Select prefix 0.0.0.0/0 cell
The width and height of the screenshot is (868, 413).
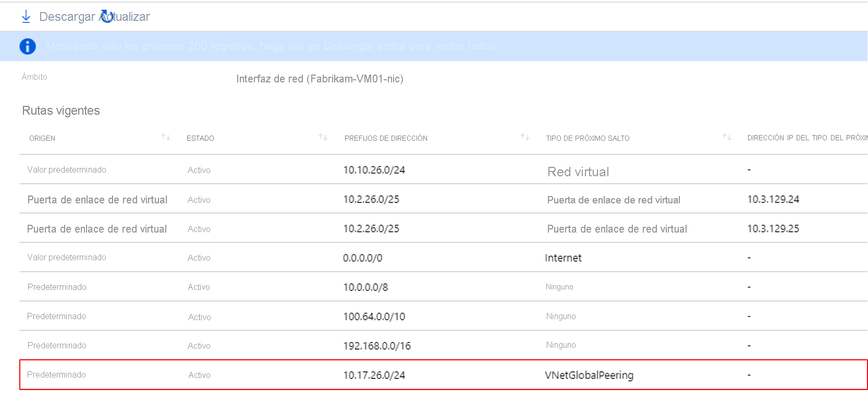tap(363, 258)
